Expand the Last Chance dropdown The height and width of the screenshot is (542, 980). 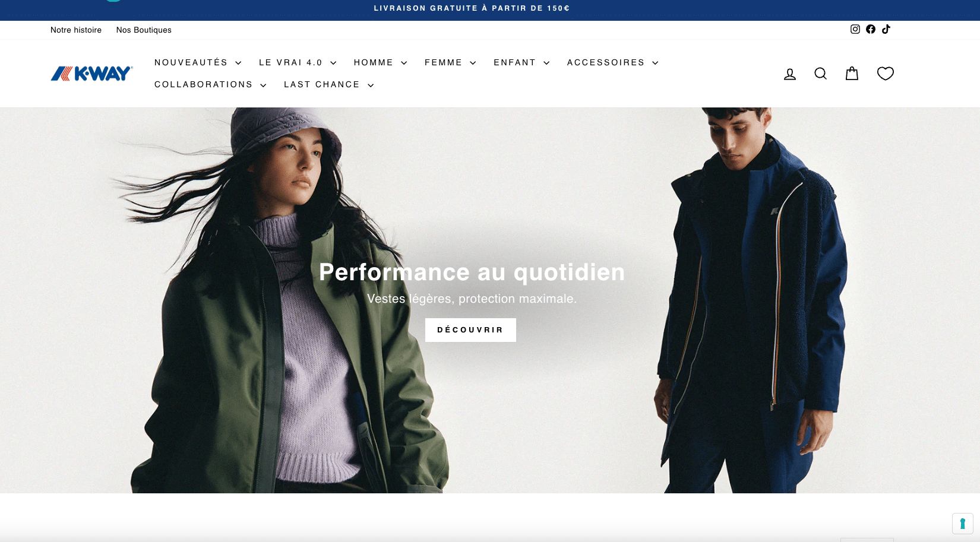click(x=328, y=85)
